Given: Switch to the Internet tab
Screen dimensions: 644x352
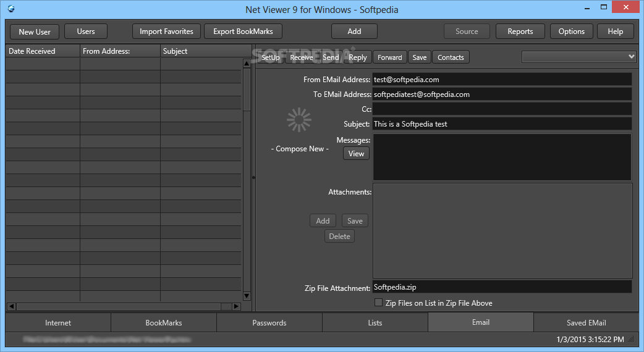Looking at the screenshot, I should click(x=58, y=323).
